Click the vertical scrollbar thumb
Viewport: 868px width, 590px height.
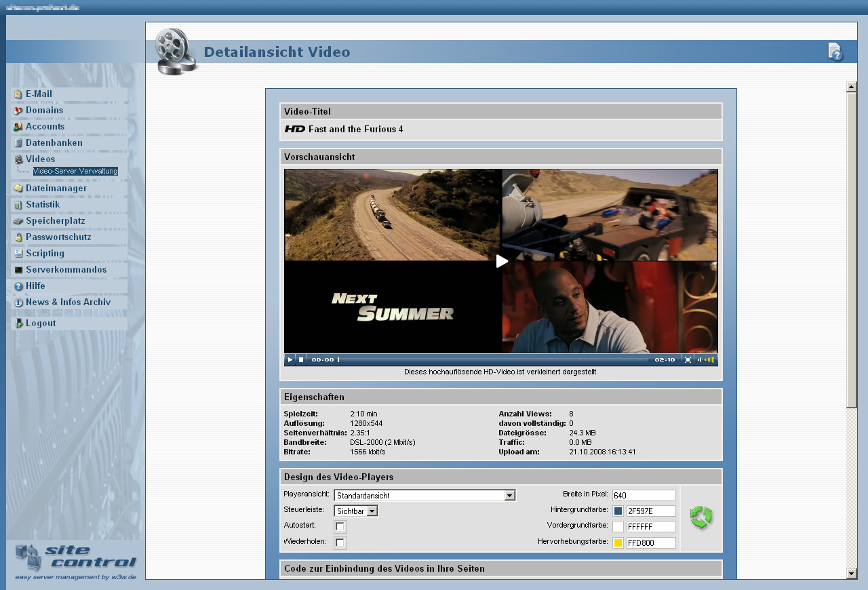click(852, 250)
